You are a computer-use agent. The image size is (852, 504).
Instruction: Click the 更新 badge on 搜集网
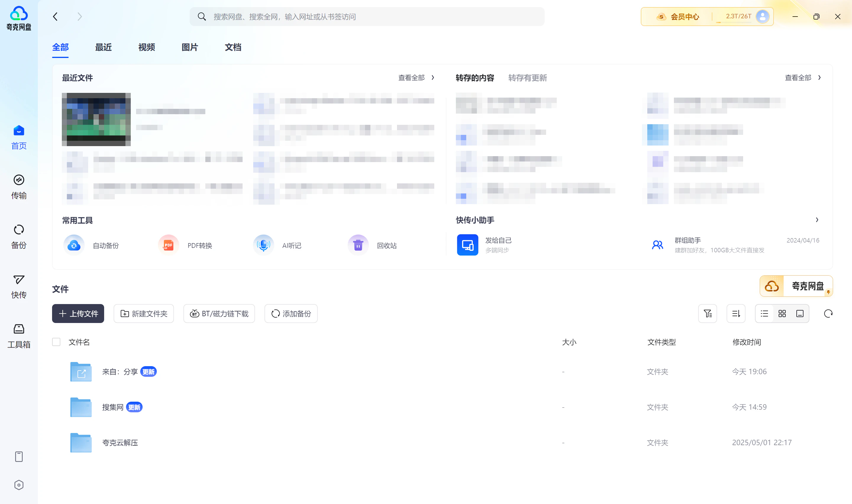pyautogui.click(x=134, y=407)
